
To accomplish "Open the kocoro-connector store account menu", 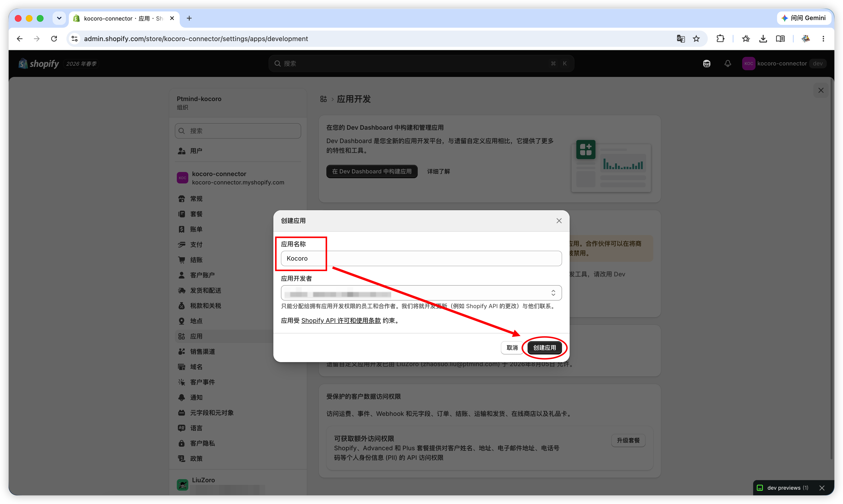I will (x=784, y=64).
